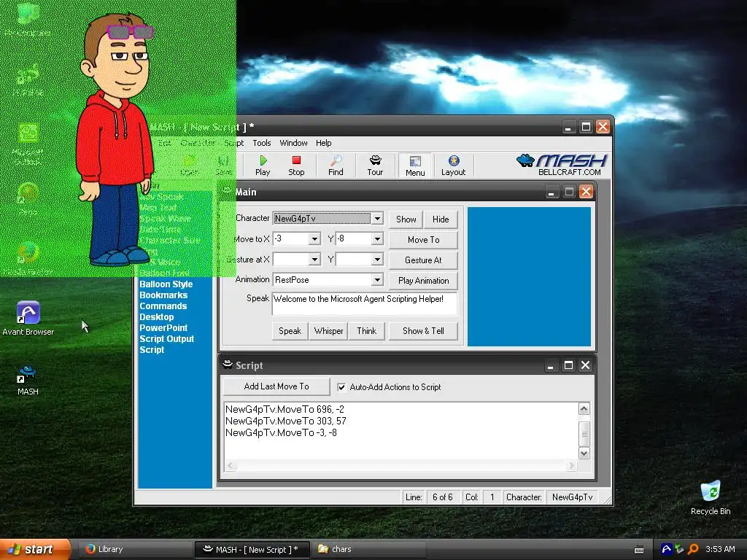Open the Find tool in toolbar
This screenshot has width=747, height=560.
tap(336, 166)
